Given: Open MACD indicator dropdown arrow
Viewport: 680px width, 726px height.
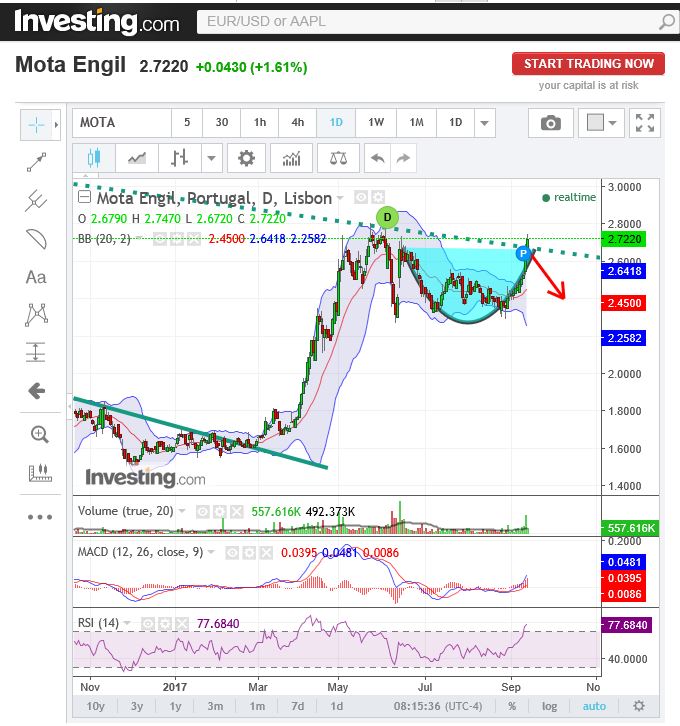Looking at the screenshot, I should (x=212, y=552).
